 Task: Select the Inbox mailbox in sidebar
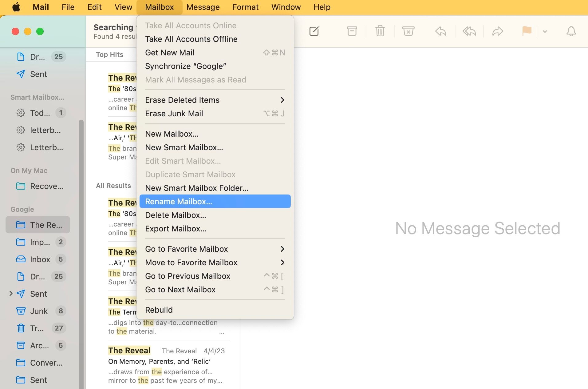tap(40, 259)
